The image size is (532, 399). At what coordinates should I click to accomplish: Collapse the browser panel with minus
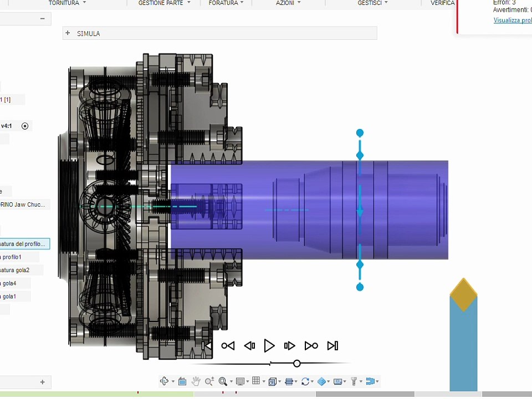click(43, 19)
